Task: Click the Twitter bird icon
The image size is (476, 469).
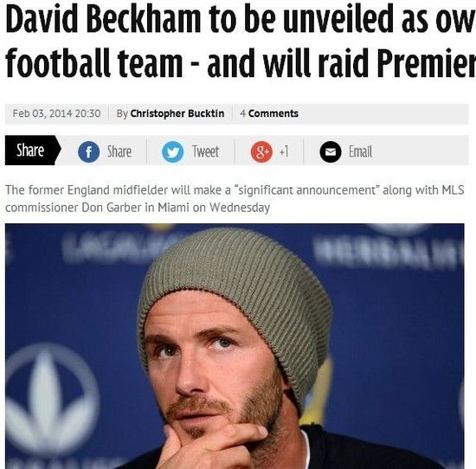Action: (x=172, y=151)
